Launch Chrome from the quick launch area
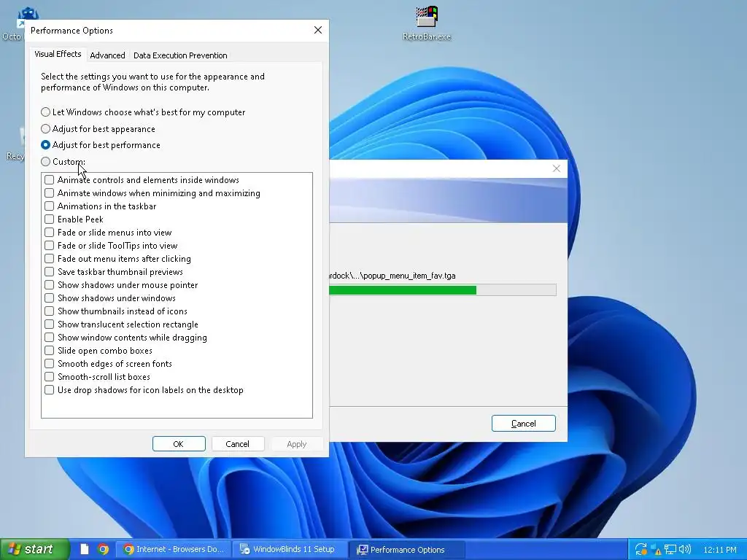The image size is (747, 560). (103, 549)
